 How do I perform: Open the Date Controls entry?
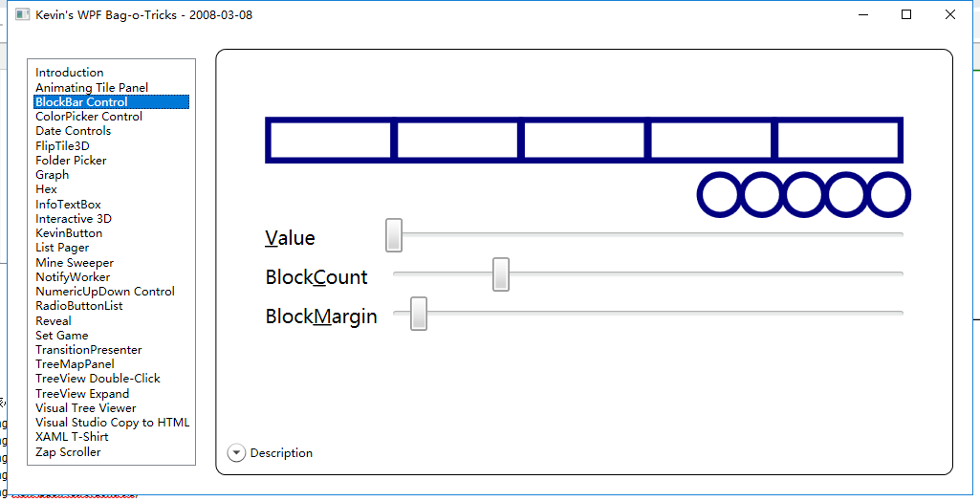[73, 131]
